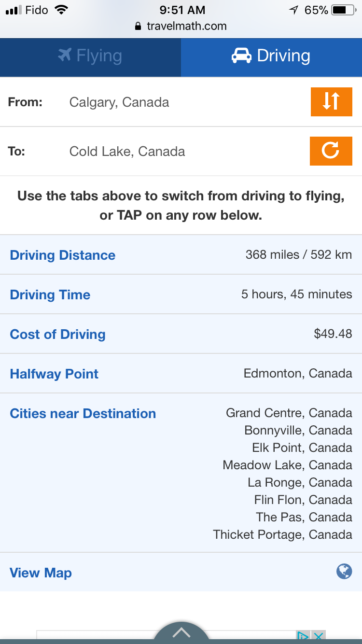Expand the bottom chevron-up handle
Image resolution: width=362 pixels, height=644 pixels.
pyautogui.click(x=181, y=632)
